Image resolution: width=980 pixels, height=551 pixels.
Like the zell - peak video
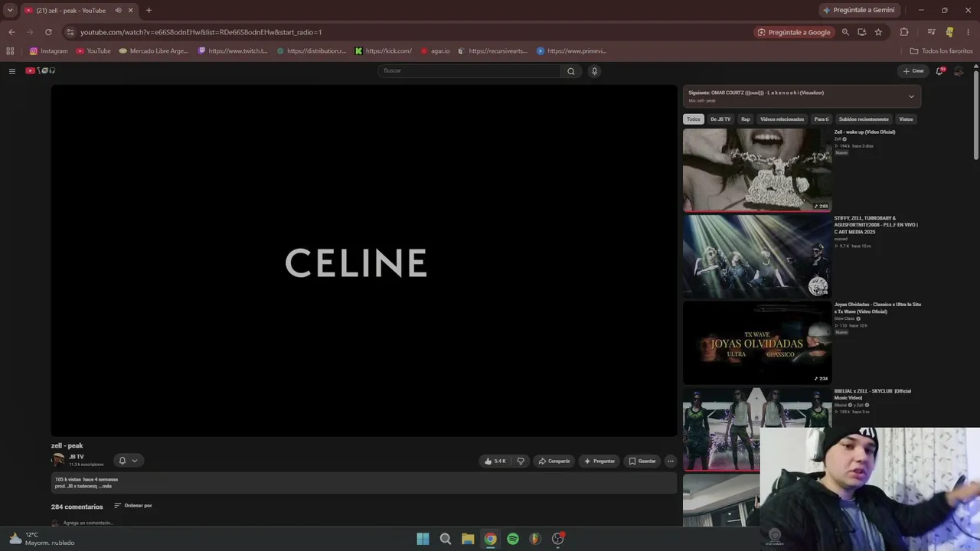495,461
